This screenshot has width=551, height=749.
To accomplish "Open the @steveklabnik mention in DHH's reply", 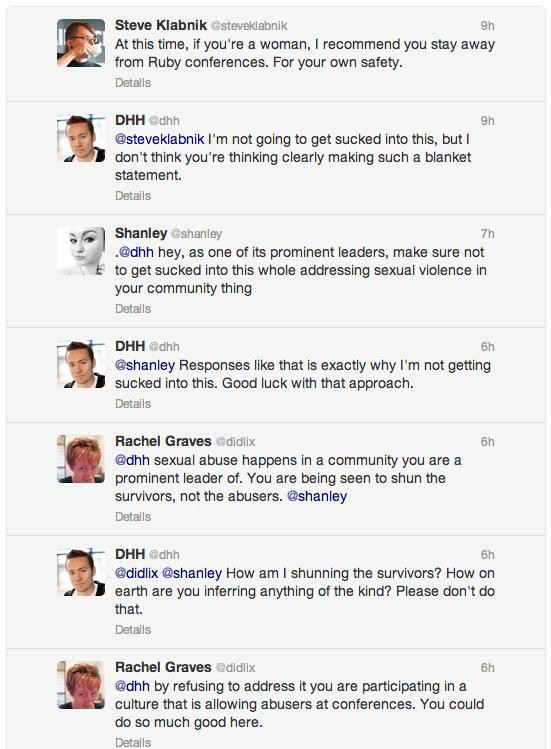I will 160,139.
